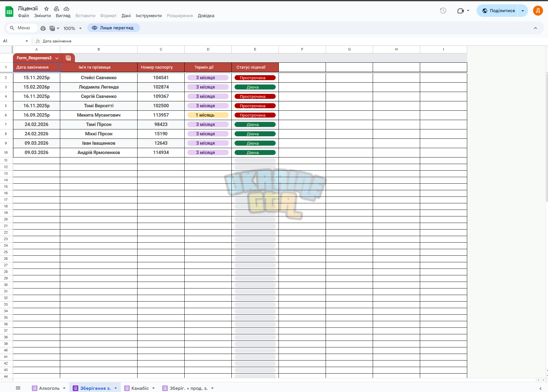Select the Простpочена status chip for Стейсі Савченко
The width and height of the screenshot is (548, 392).
(x=255, y=78)
